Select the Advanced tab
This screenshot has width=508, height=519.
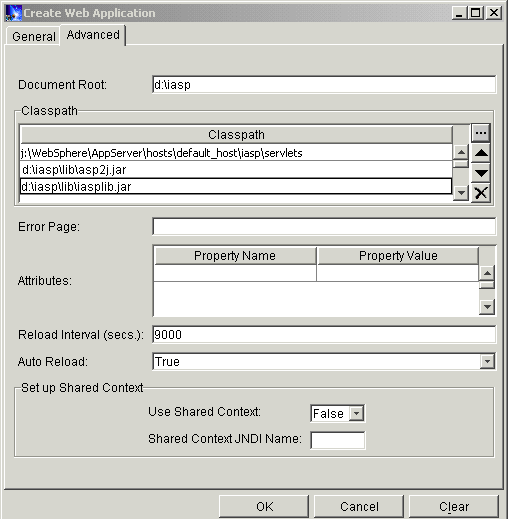(93, 35)
